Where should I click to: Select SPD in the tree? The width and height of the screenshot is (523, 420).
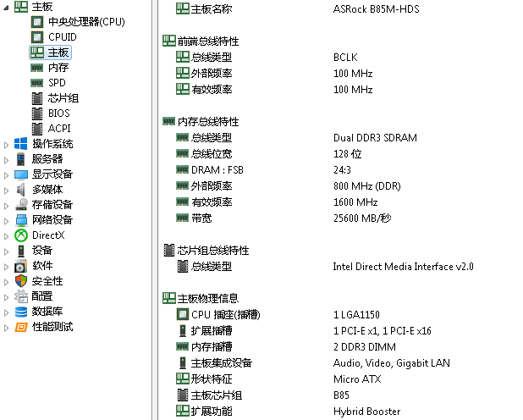click(57, 83)
